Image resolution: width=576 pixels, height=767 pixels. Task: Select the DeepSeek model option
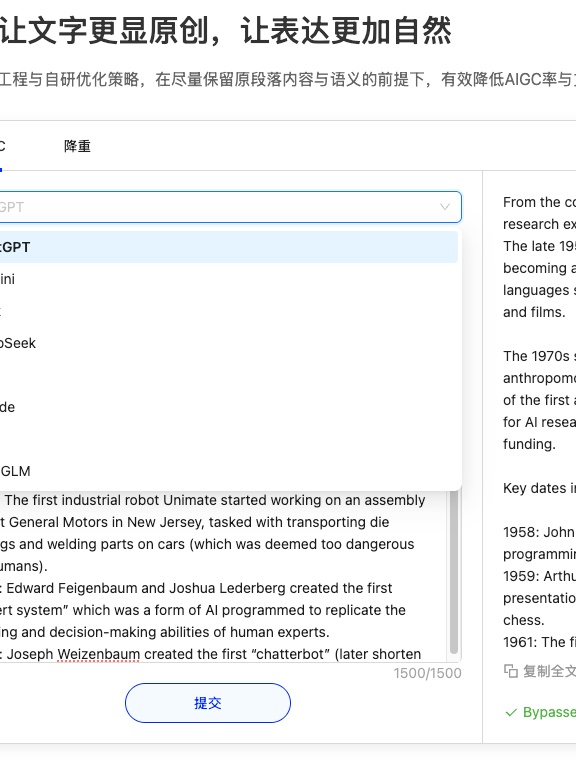228,343
